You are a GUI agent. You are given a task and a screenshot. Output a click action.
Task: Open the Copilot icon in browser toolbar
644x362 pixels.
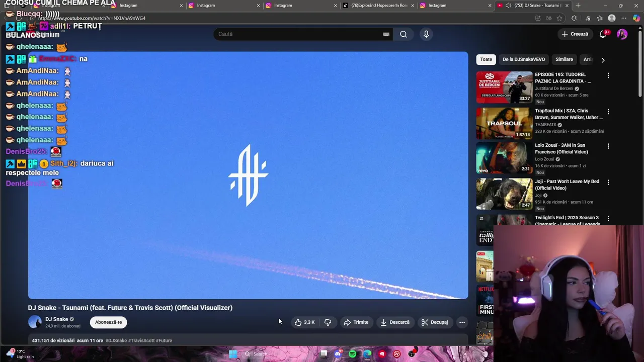[636, 18]
